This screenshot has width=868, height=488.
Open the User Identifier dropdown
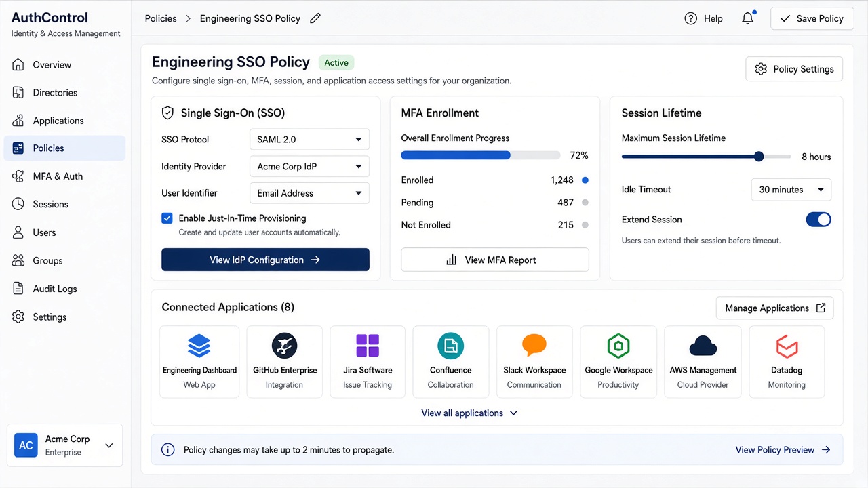310,193
